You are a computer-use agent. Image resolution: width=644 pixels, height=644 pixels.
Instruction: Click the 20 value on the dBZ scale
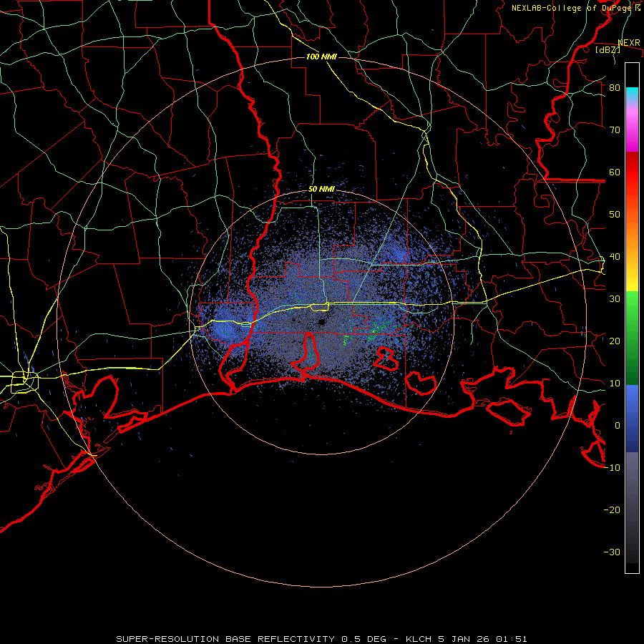615,341
